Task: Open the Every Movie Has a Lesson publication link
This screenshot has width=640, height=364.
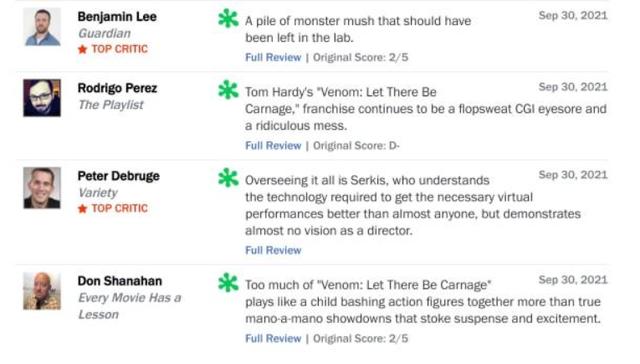Action: 129,306
